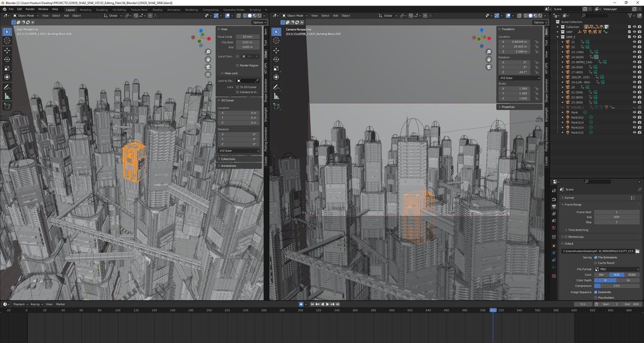644x343 pixels.
Task: Set color depth to 16
Action: click(x=628, y=280)
